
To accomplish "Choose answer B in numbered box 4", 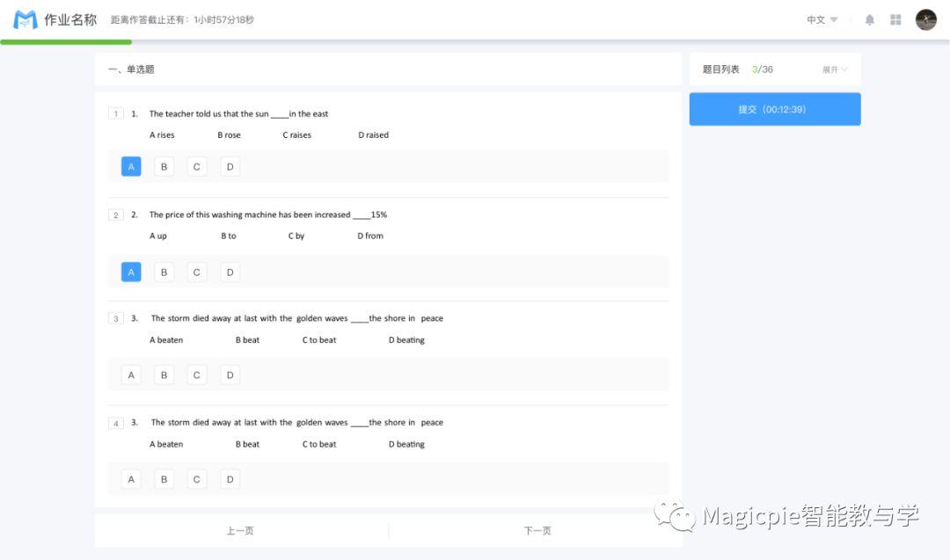I will coord(164,479).
